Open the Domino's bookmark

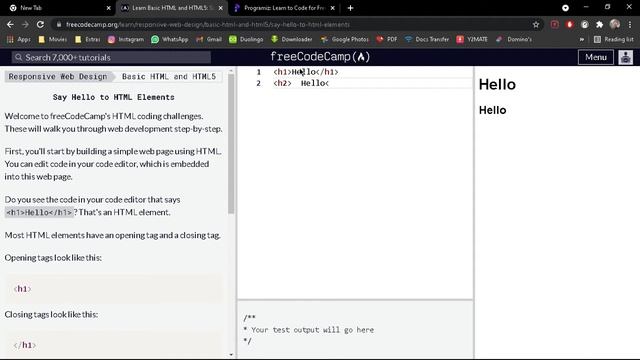point(513,39)
